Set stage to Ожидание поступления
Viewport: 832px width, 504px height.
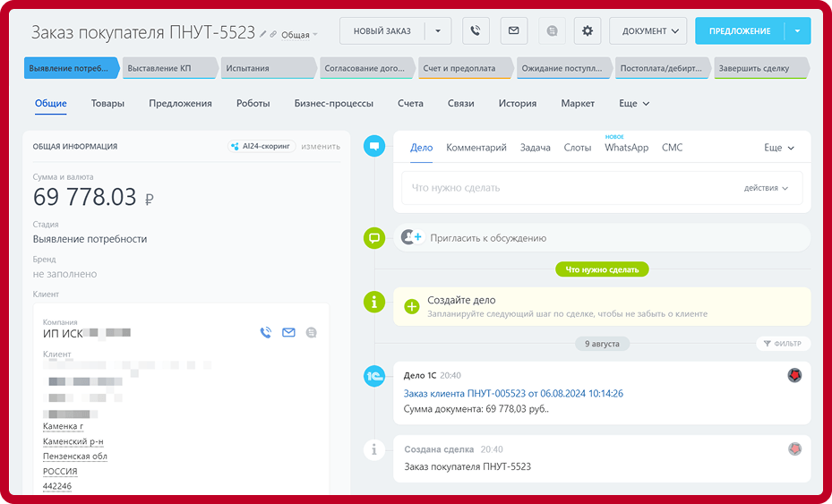coord(564,68)
